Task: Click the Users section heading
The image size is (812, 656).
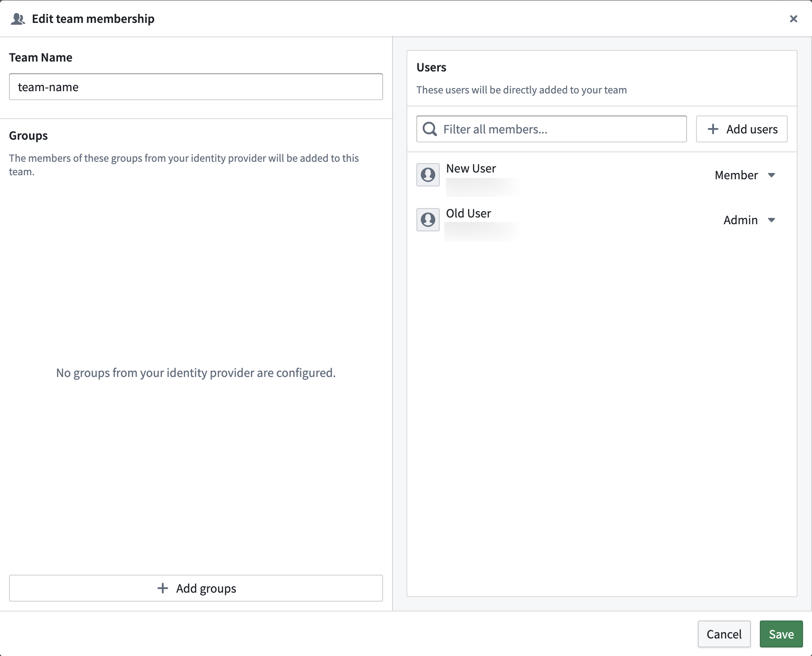Action: pos(432,67)
